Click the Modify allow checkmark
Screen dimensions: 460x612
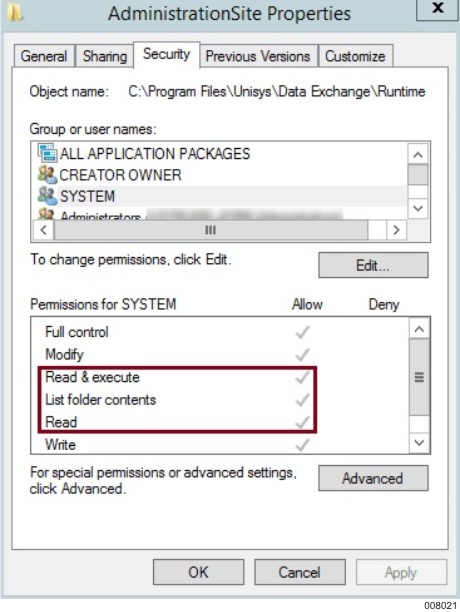[x=302, y=354]
